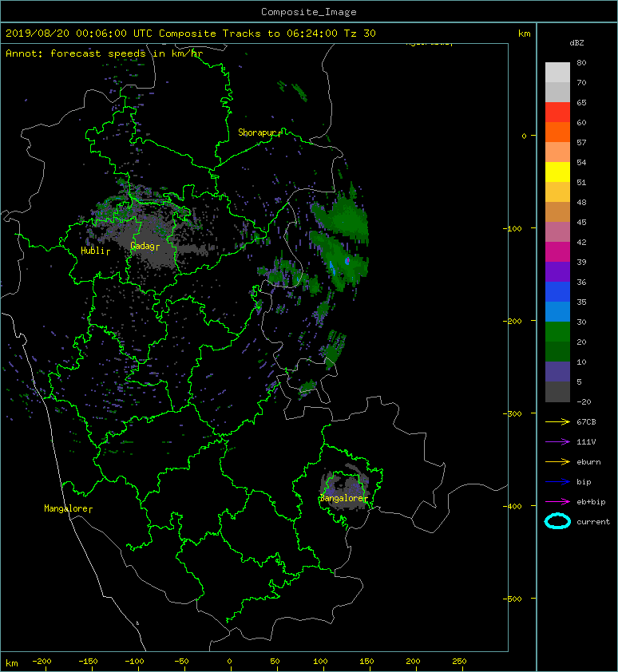
Task: Click the cyan 'current' ellipse symbol
Action: tap(557, 521)
